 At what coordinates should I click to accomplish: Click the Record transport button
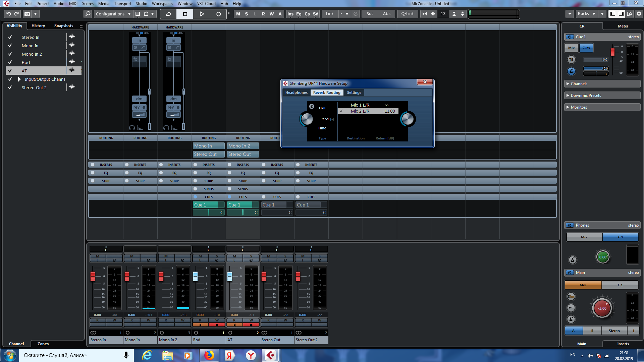coord(218,14)
